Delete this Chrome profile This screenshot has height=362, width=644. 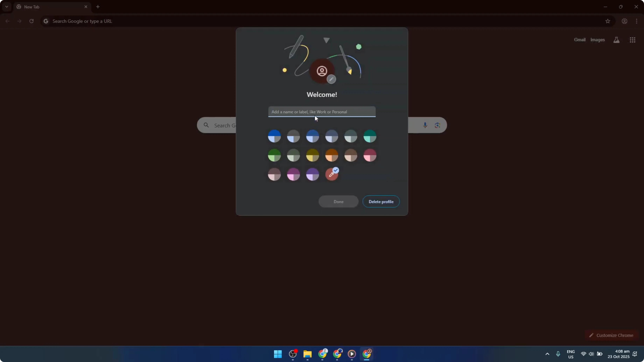pos(381,202)
